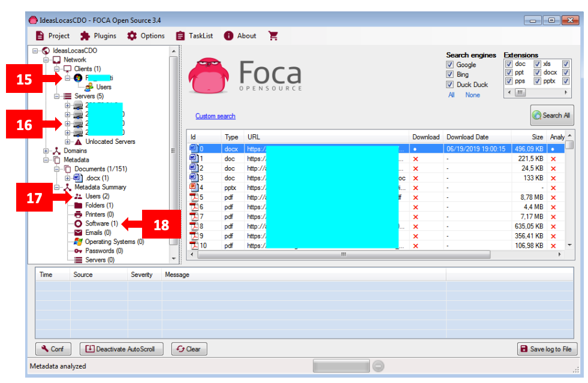Select the Clients (1) node icon

pyautogui.click(x=68, y=69)
